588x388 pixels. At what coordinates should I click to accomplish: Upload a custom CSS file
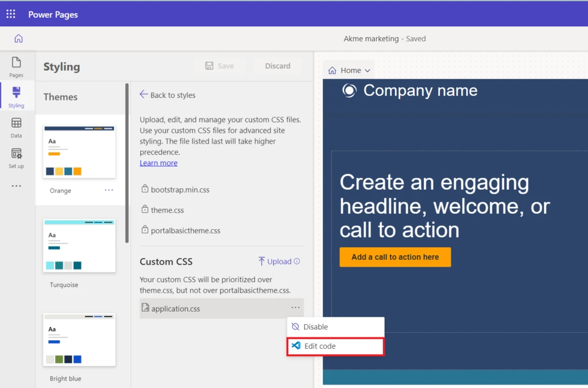[x=274, y=262]
